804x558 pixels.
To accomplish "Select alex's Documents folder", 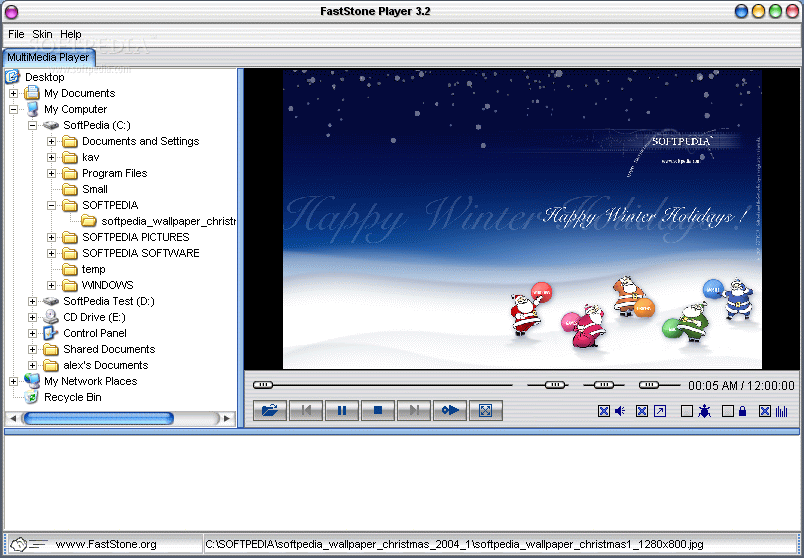I will point(106,365).
